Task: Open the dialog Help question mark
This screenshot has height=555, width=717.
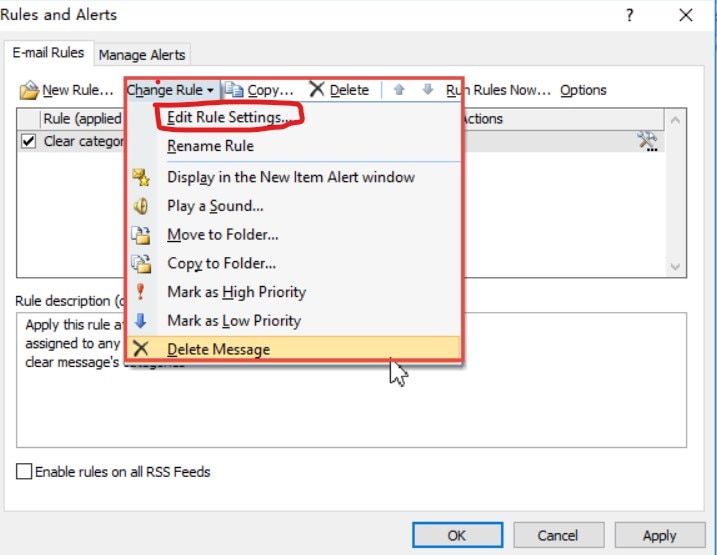Action: (629, 15)
